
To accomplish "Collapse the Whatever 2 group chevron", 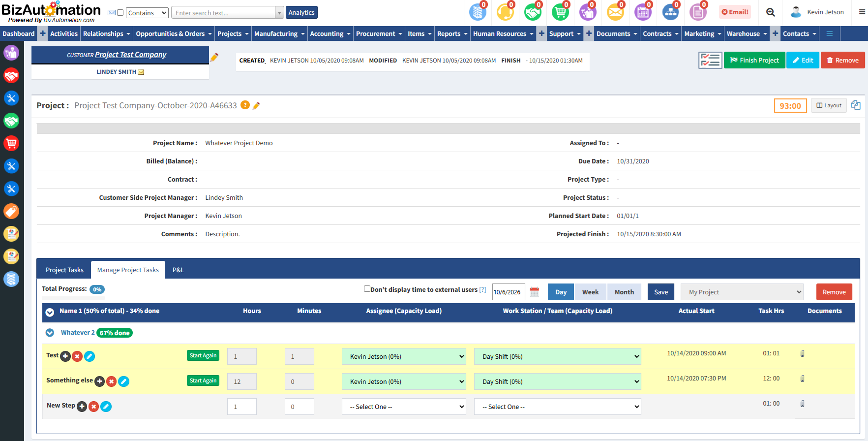I will [50, 333].
